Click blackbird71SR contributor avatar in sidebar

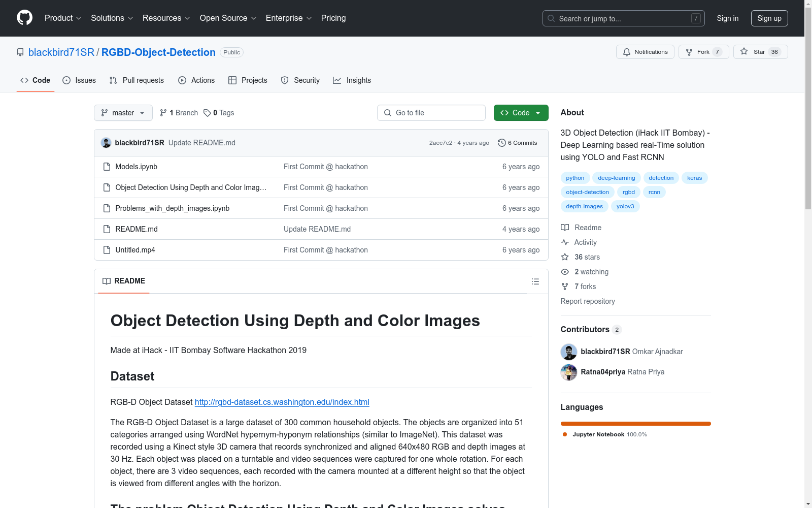coord(569,352)
